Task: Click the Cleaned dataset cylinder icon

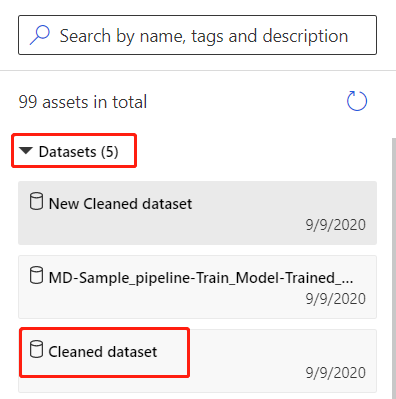Action: (x=36, y=349)
